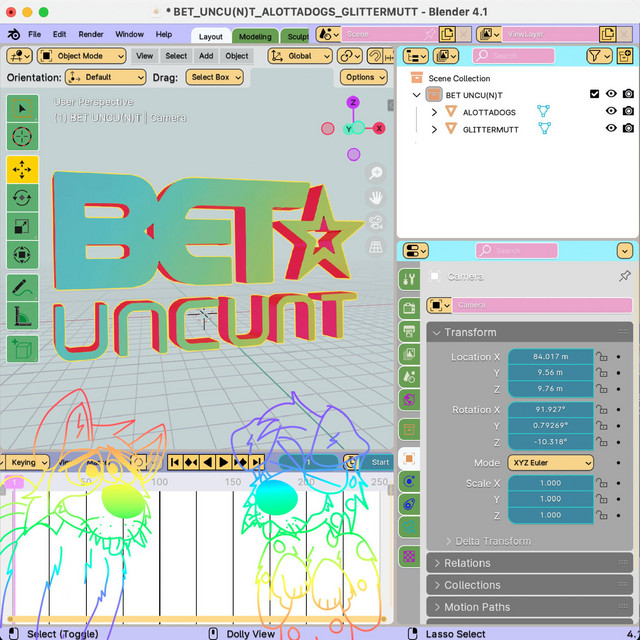Open Global transform orientation dropdown

[x=300, y=56]
